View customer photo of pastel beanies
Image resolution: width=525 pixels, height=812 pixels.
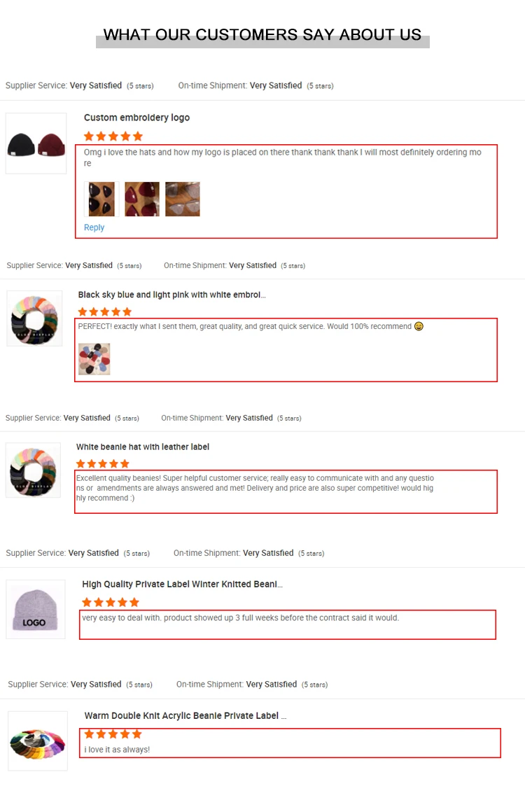click(x=94, y=359)
